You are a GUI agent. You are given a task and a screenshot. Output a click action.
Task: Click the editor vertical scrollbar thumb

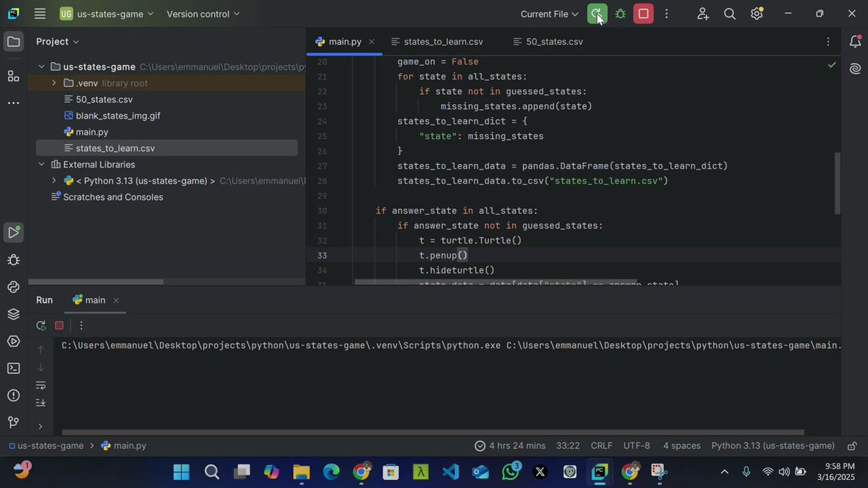[x=838, y=183]
